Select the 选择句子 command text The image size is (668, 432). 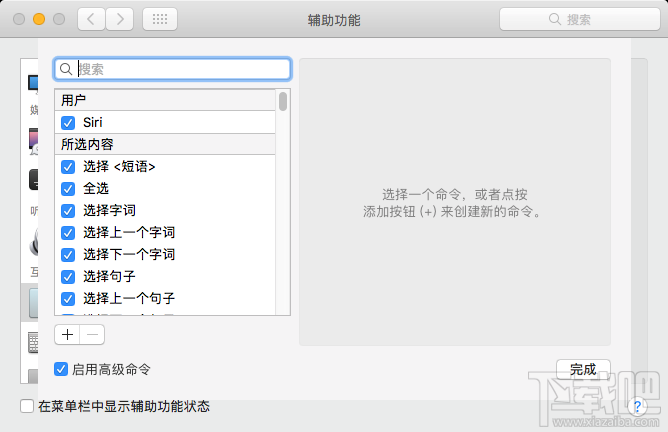(109, 277)
